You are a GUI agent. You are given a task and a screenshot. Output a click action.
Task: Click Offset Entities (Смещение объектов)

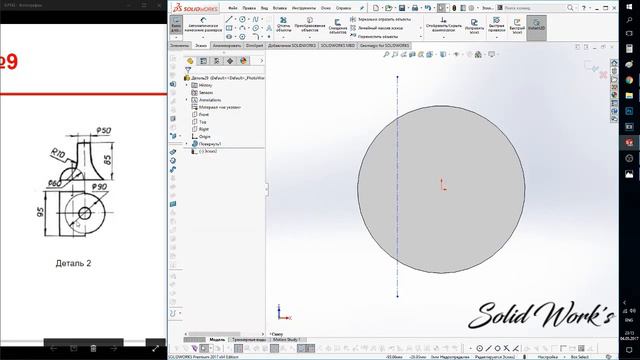tap(338, 26)
